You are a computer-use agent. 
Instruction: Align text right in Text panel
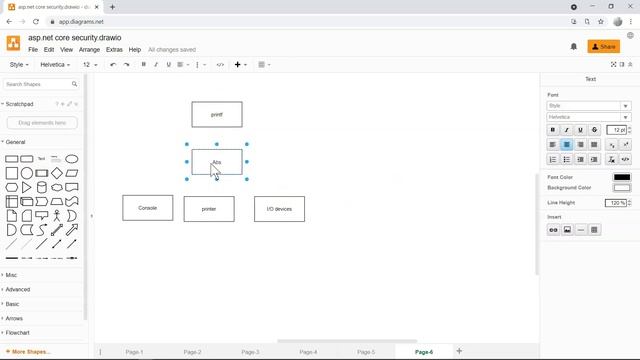tap(580, 144)
